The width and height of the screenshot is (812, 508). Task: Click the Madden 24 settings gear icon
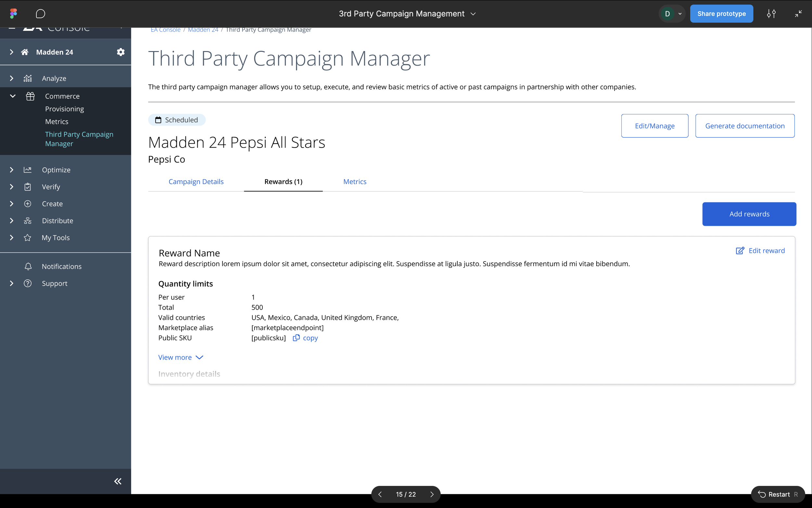[121, 52]
